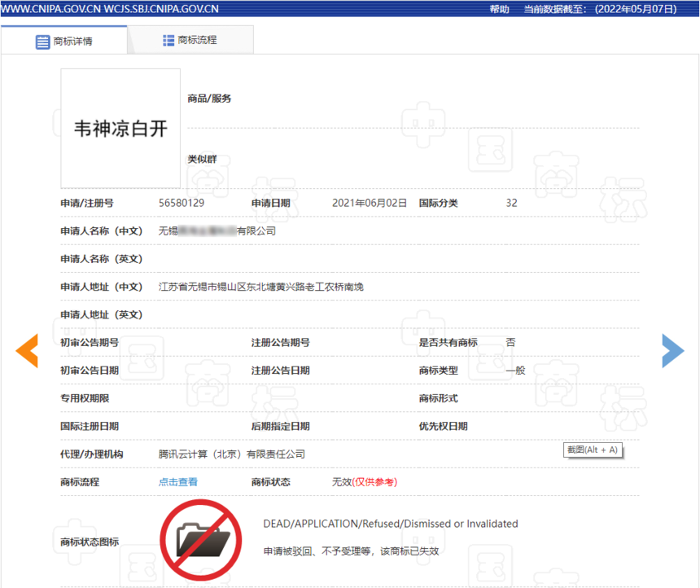This screenshot has height=588, width=700.
Task: Click the 无效(仅供参考) trademark status text
Action: pyautogui.click(x=365, y=481)
